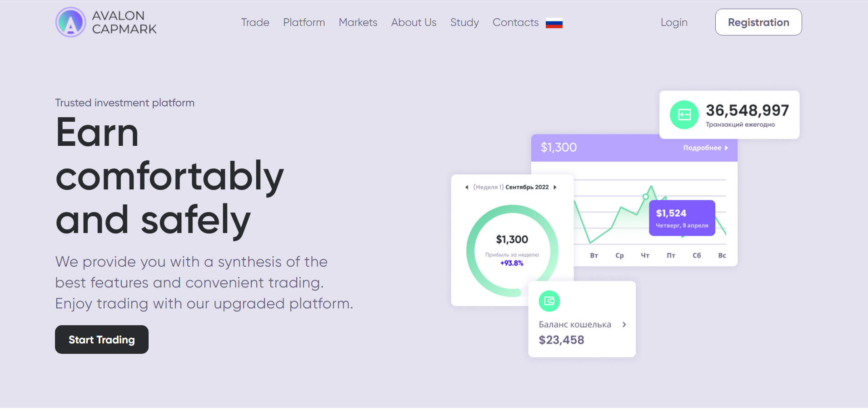Image resolution: width=868 pixels, height=411 pixels.
Task: Open the Trade menu item
Action: (x=255, y=22)
